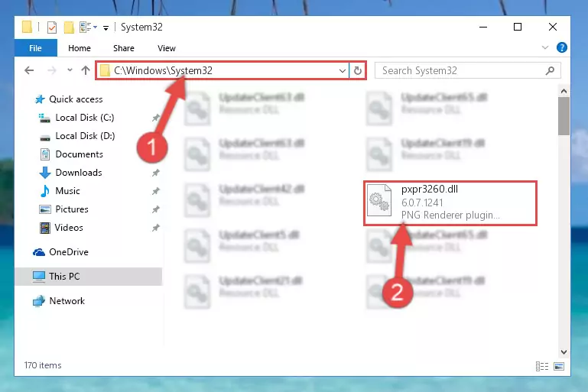Refresh the System32 folder view
588x392 pixels.
[x=358, y=71]
